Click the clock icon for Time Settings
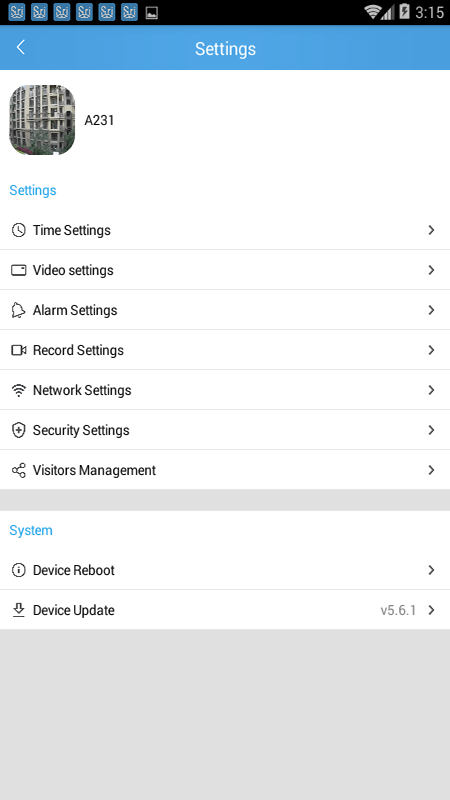The width and height of the screenshot is (450, 800). (x=18, y=230)
